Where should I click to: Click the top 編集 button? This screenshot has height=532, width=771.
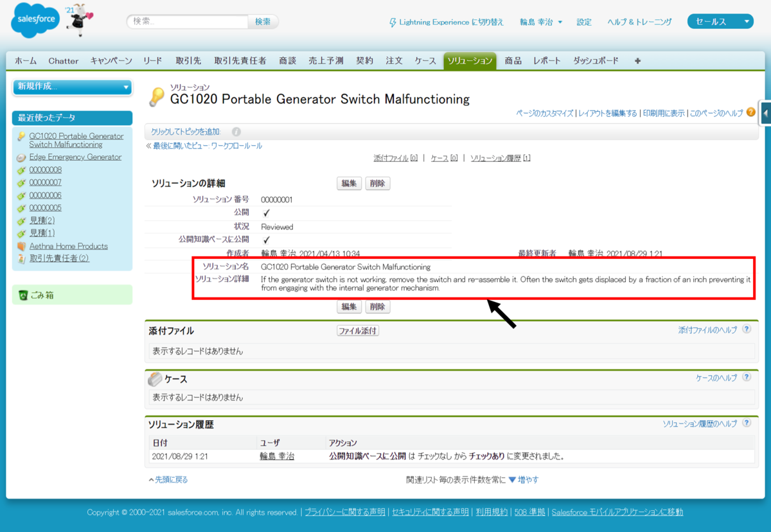click(349, 184)
